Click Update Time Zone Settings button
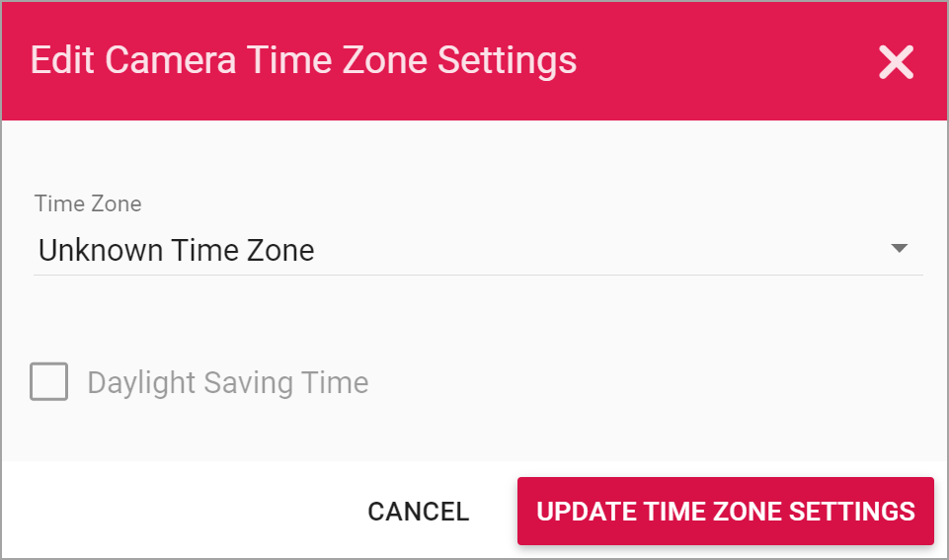 click(x=725, y=511)
